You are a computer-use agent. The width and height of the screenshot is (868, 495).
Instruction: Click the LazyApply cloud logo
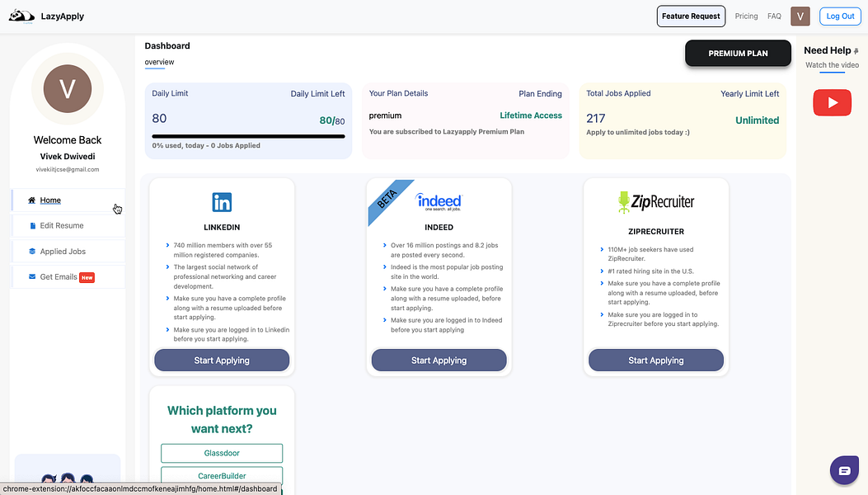(21, 15)
